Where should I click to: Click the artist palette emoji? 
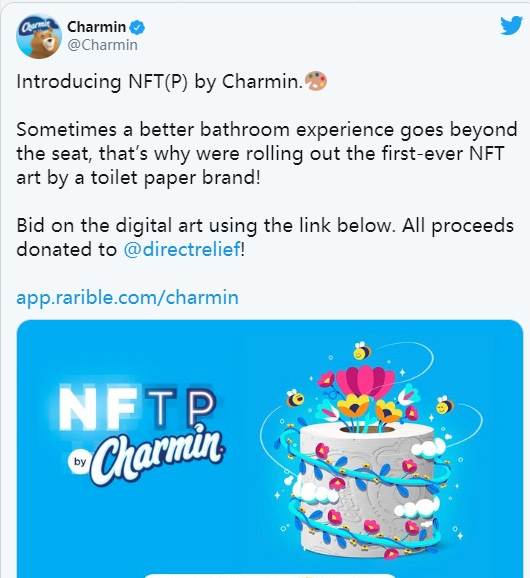pyautogui.click(x=316, y=81)
